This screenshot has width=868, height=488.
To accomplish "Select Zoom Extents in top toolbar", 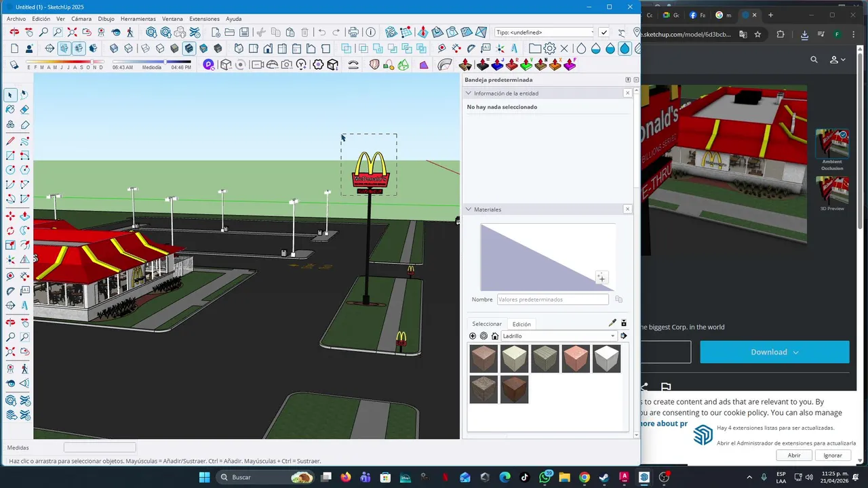I will (73, 32).
